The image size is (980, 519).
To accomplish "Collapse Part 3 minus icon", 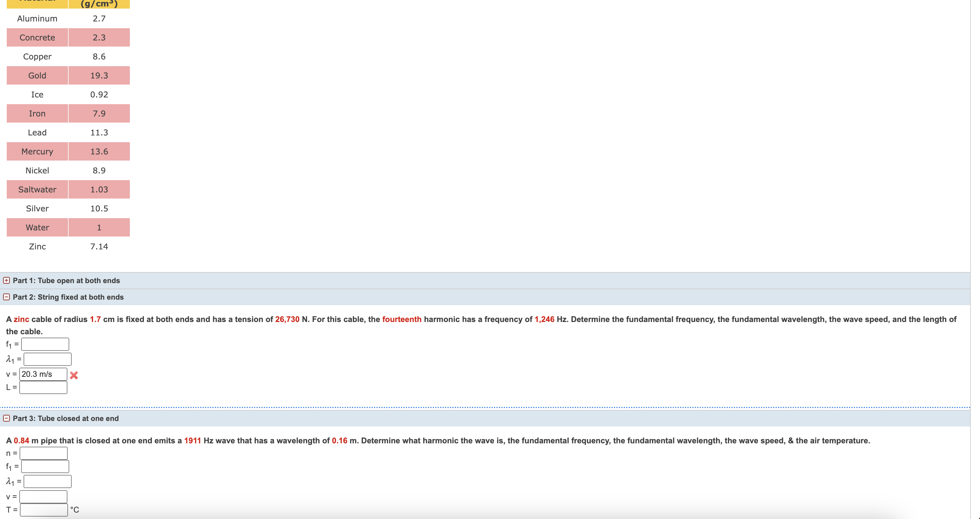I will [6, 418].
